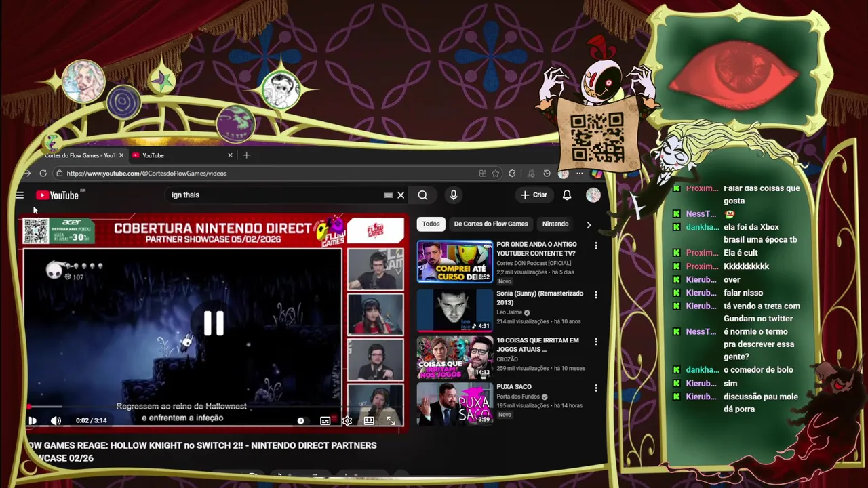Close the Cortes do Flow Games tab
This screenshot has width=868, height=488.
(121, 155)
